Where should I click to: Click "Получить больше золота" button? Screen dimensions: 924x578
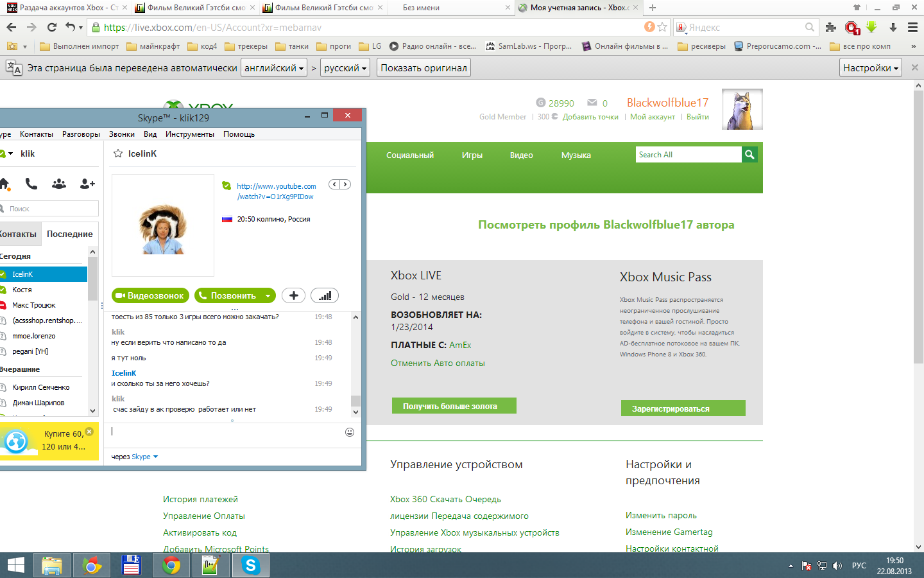pos(454,406)
